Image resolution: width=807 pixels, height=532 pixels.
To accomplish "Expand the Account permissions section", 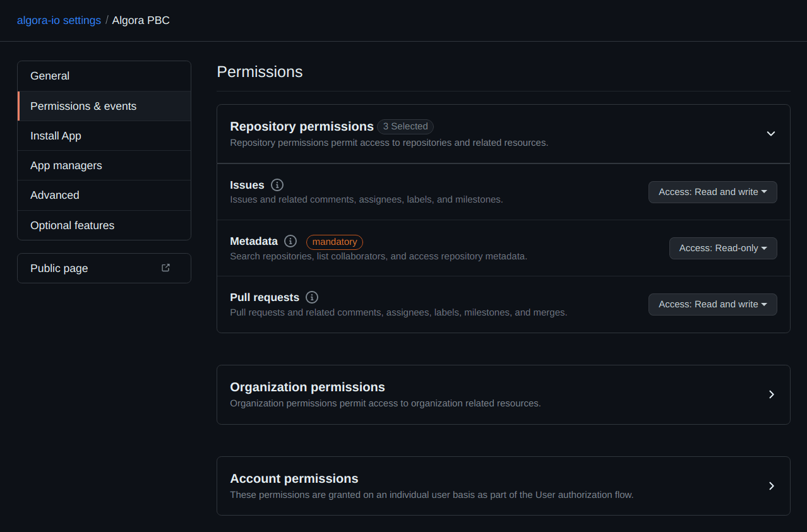I will coord(771,486).
